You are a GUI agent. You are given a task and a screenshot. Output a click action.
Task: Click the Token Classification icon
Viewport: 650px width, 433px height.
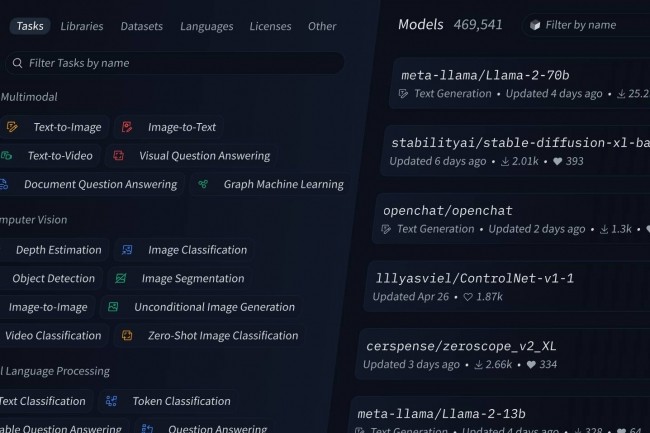coord(111,401)
